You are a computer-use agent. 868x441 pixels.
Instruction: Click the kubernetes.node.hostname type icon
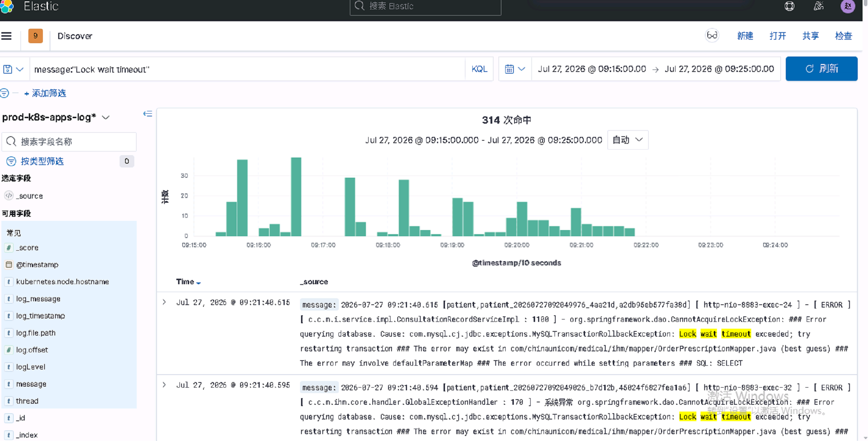[x=9, y=282]
